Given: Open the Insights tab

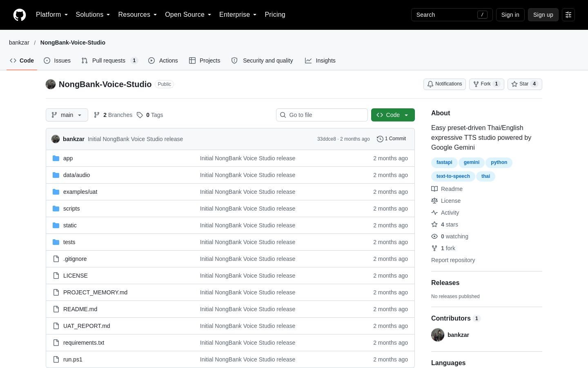Looking at the screenshot, I should point(320,61).
